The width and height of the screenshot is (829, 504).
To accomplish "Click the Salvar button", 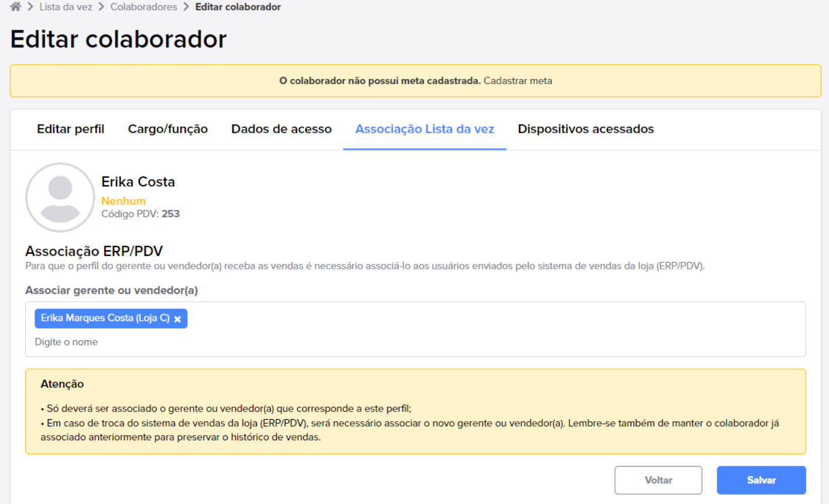I will (761, 480).
